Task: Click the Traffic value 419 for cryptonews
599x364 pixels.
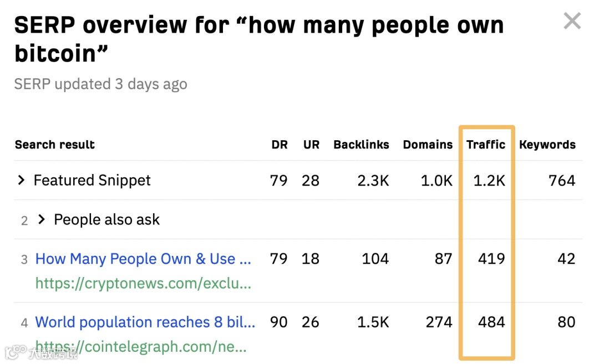Action: [491, 259]
